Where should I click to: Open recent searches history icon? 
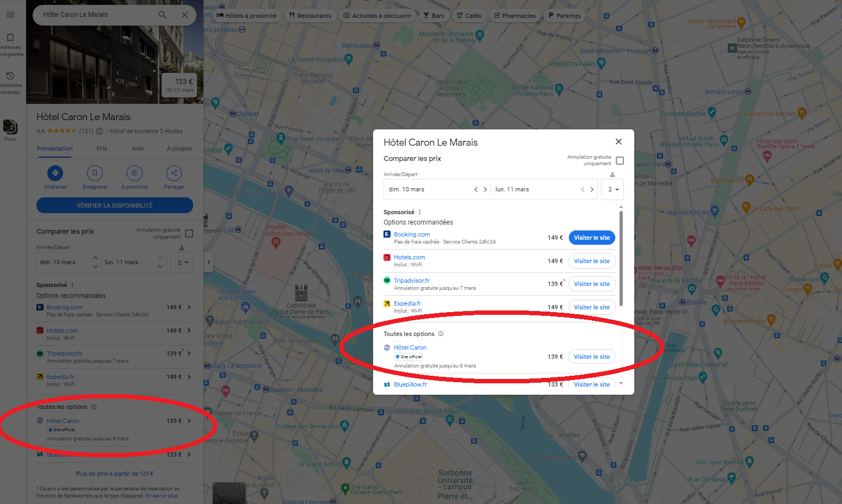click(10, 76)
